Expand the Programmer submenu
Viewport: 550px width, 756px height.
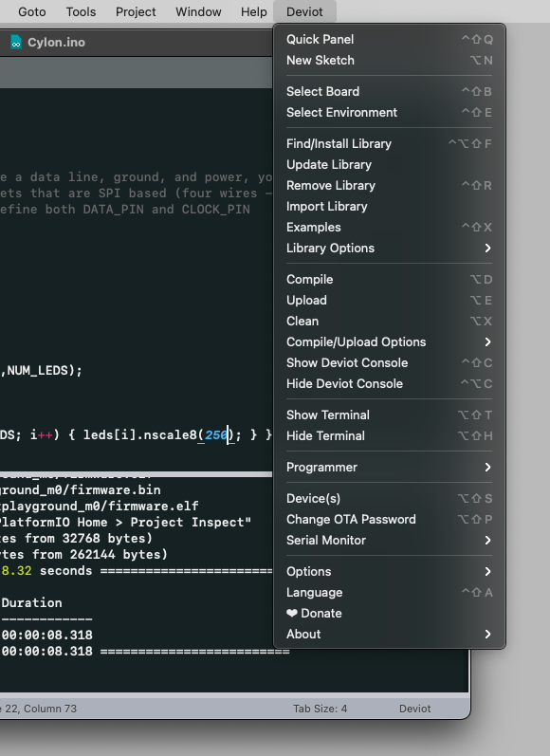[x=389, y=468]
